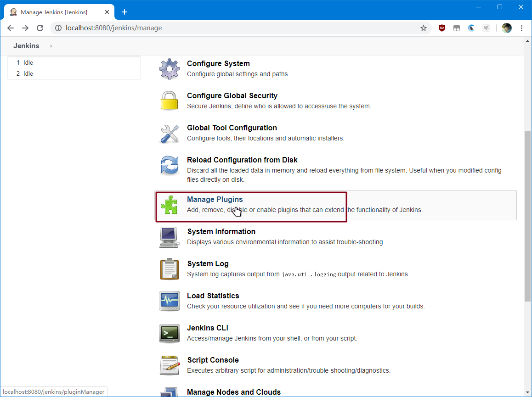Click 'Access/manage Jenkins from your shell' description
The width and height of the screenshot is (532, 397).
click(x=272, y=338)
